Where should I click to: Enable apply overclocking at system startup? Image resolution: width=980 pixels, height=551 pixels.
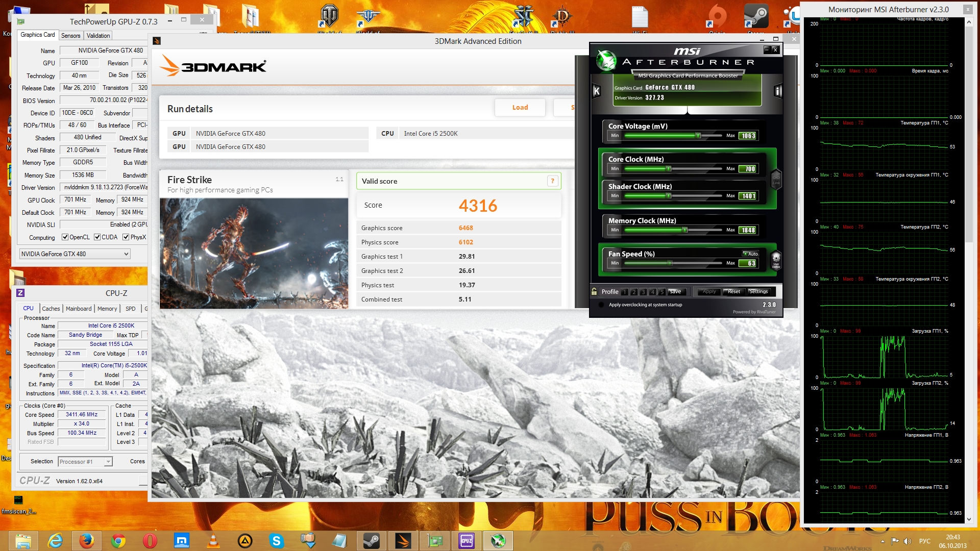(601, 305)
